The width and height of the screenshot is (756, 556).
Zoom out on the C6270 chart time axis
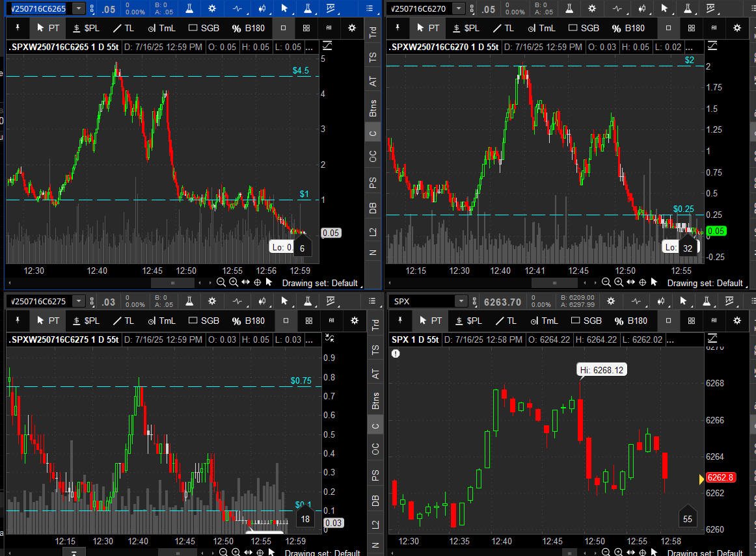coord(606,282)
